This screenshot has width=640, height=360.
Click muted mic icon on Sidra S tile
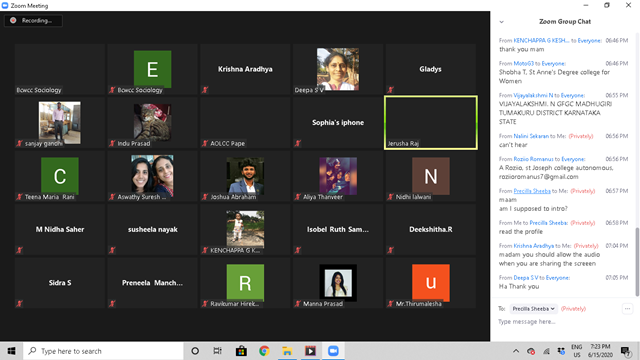tap(19, 304)
